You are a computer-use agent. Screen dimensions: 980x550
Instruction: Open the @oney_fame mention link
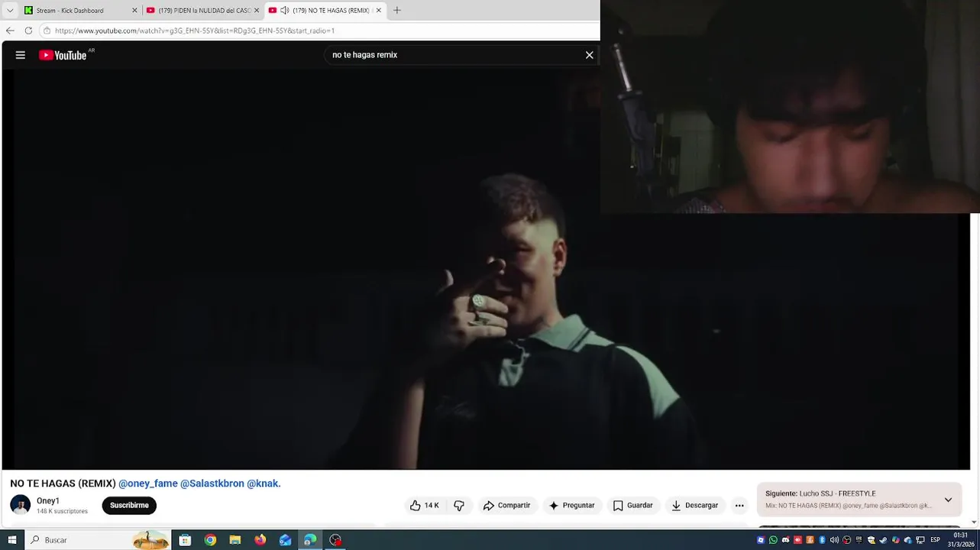[148, 484]
